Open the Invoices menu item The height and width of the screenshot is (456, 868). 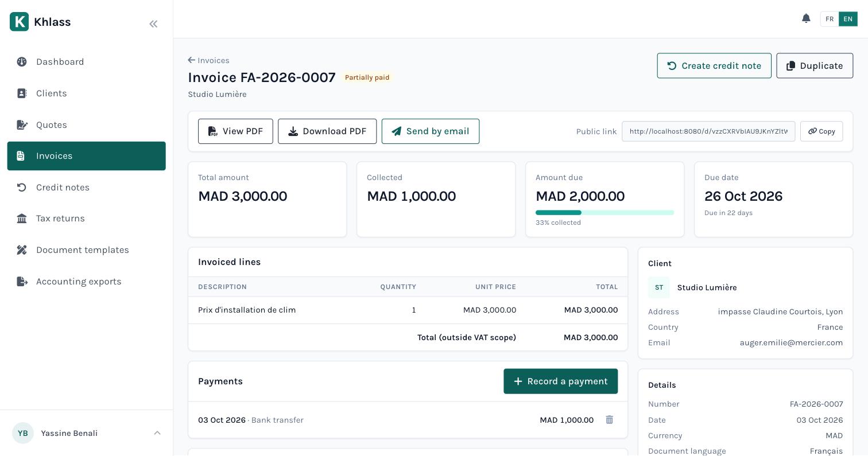click(x=86, y=156)
